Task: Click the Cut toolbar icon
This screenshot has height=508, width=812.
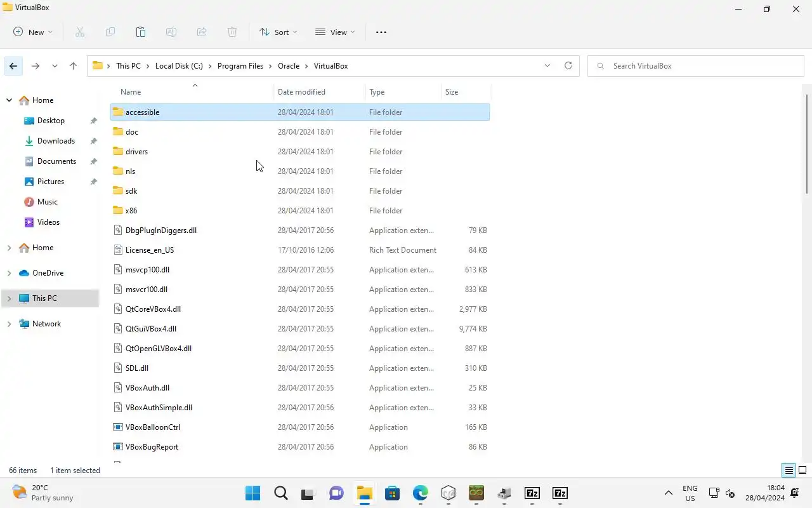Action: [x=80, y=32]
